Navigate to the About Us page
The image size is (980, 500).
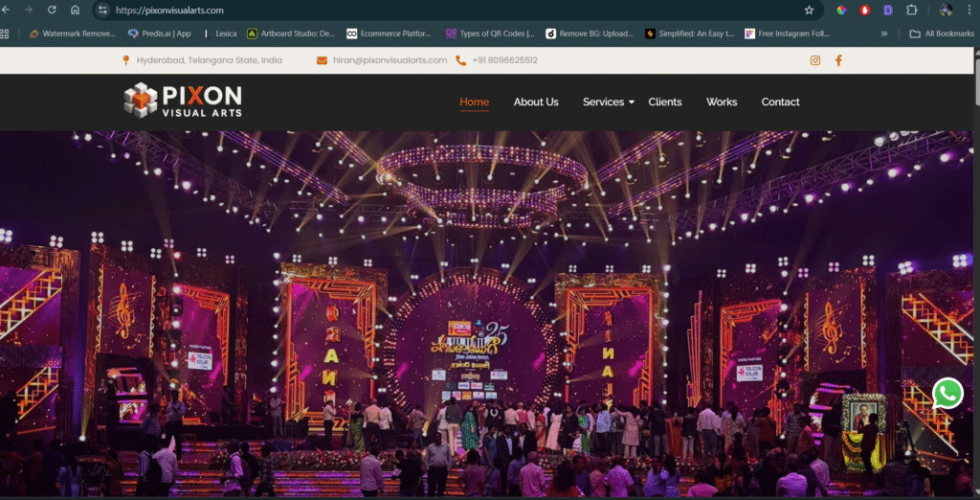point(536,102)
